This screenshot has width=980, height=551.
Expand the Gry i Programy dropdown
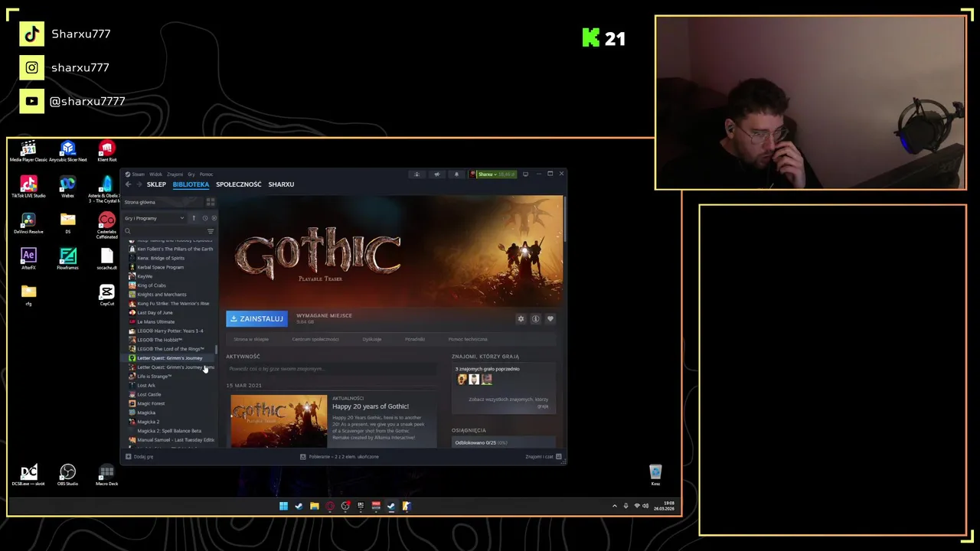(x=155, y=218)
